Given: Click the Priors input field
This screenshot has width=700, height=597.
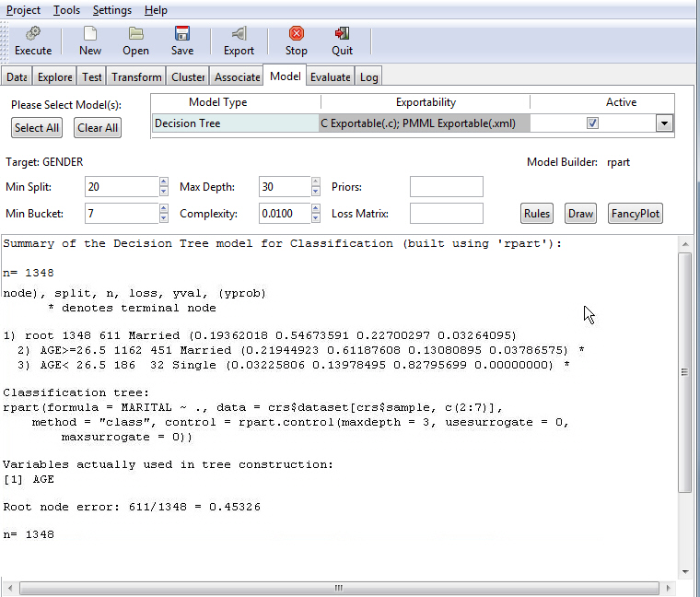Looking at the screenshot, I should click(447, 187).
